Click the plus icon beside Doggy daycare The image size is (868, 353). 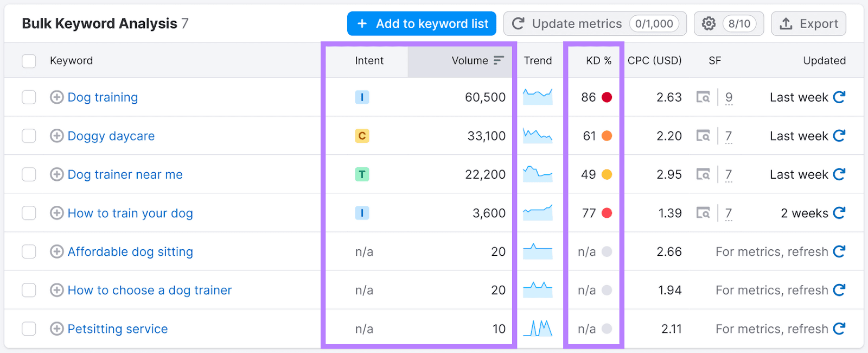(x=56, y=136)
